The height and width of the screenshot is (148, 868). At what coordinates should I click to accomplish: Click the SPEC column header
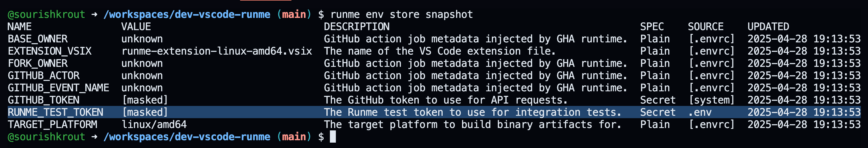pos(652,27)
